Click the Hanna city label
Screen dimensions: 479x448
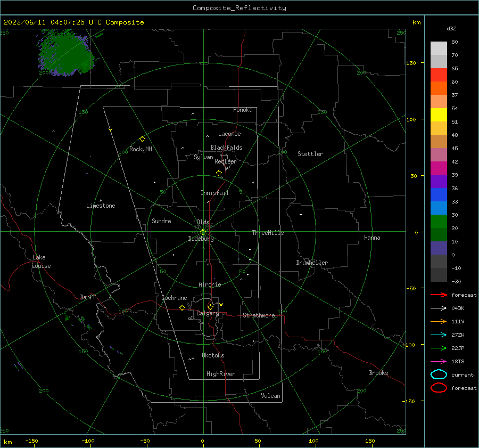[x=372, y=238]
